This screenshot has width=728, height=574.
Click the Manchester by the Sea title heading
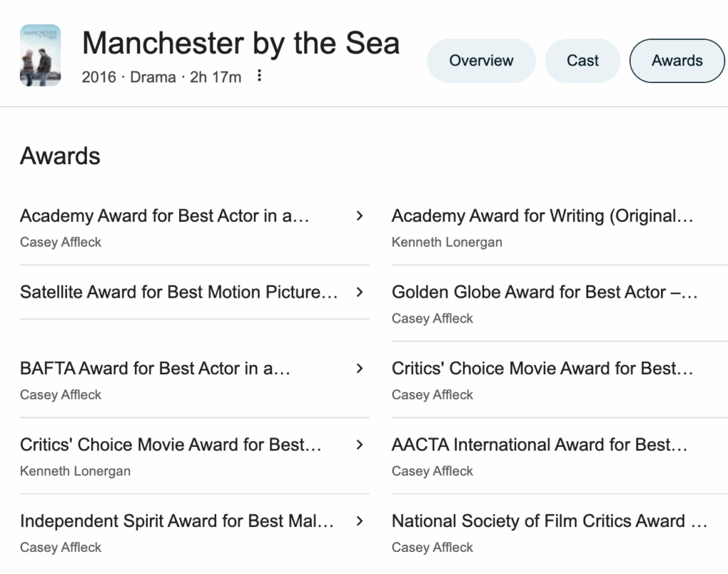[x=240, y=43]
